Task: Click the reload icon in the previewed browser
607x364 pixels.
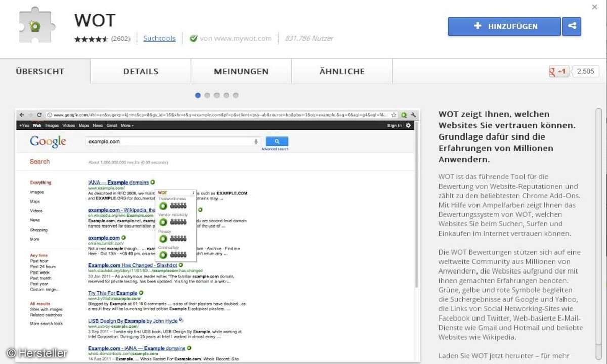Action: [39, 114]
